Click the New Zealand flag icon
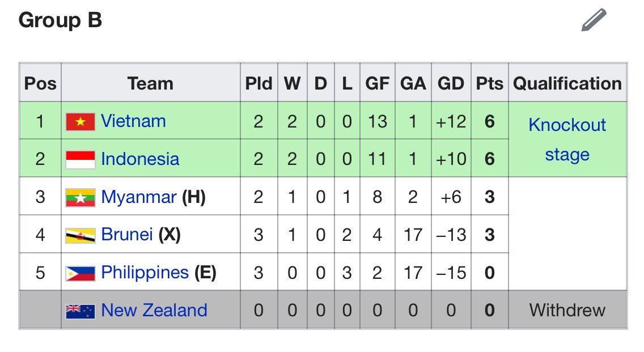Viewport: 644px width, 352px height. (x=80, y=311)
